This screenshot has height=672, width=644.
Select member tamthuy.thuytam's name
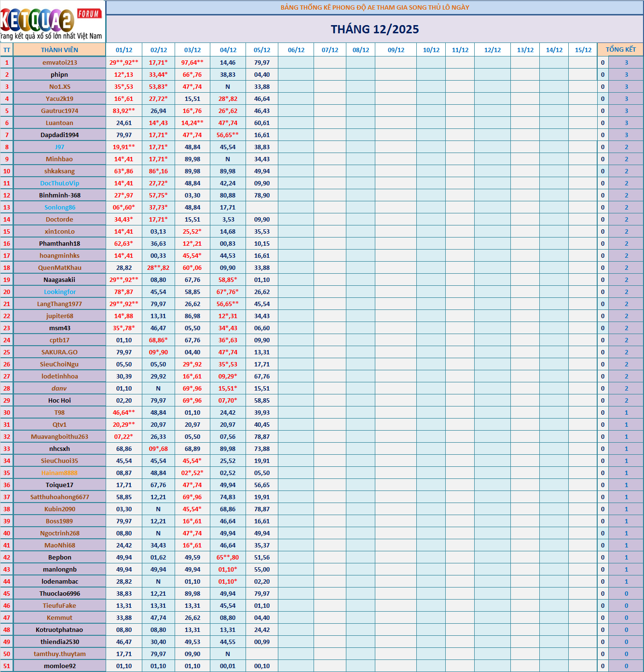coord(59,654)
